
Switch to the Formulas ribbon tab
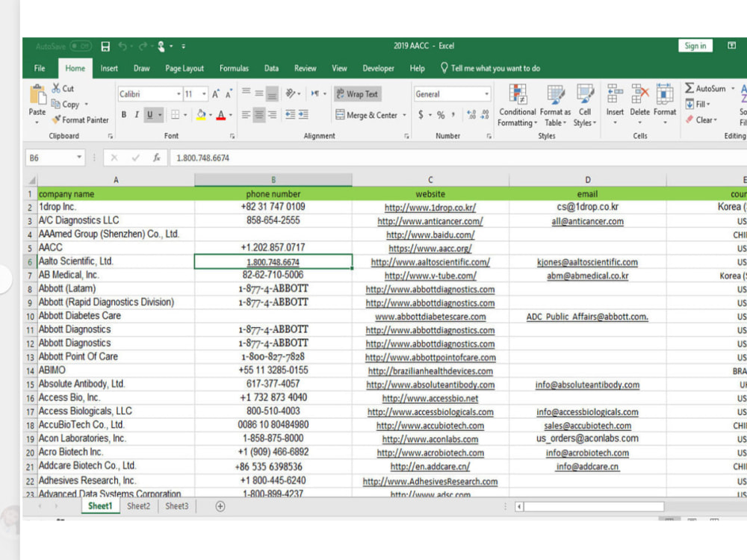click(x=234, y=68)
